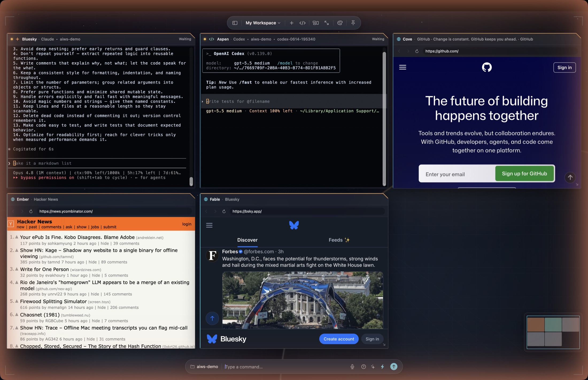Click the Aspen pane title
The width and height of the screenshot is (588, 380).
pos(223,39)
